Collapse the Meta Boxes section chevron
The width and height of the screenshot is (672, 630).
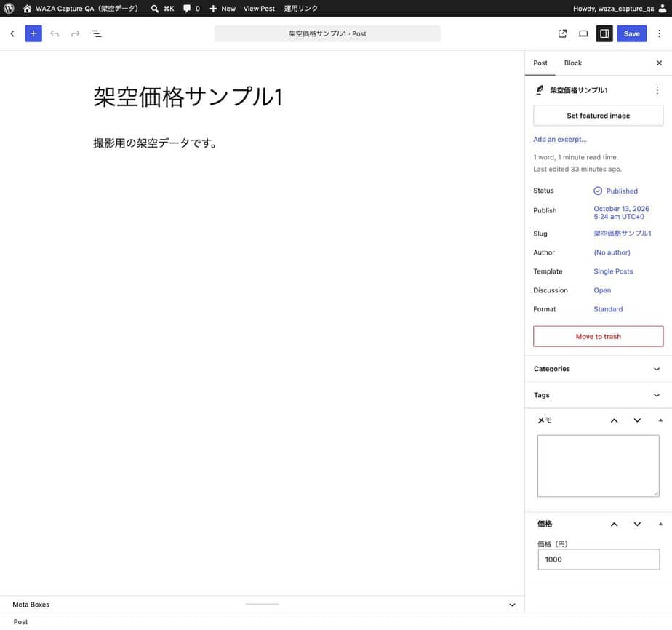coord(512,605)
